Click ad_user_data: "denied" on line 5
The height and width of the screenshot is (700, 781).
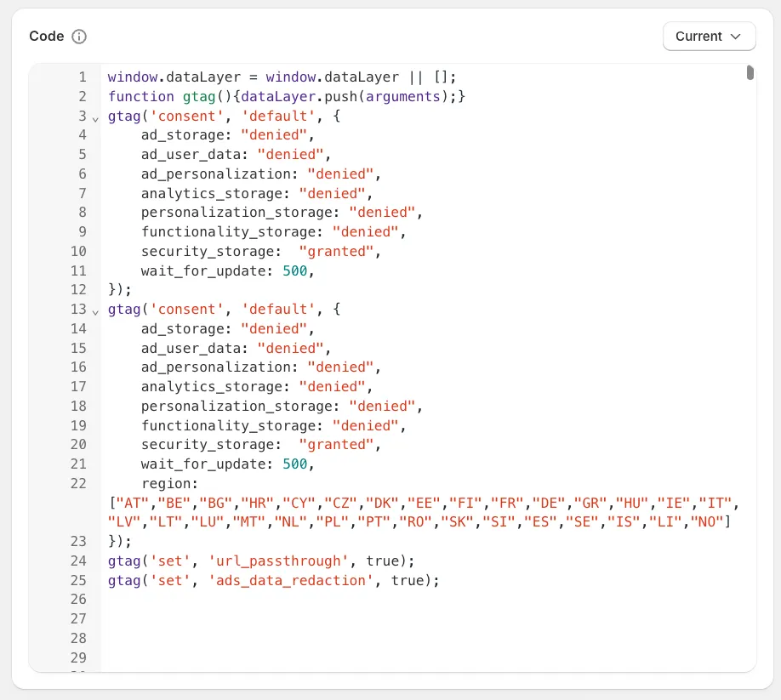(x=237, y=154)
